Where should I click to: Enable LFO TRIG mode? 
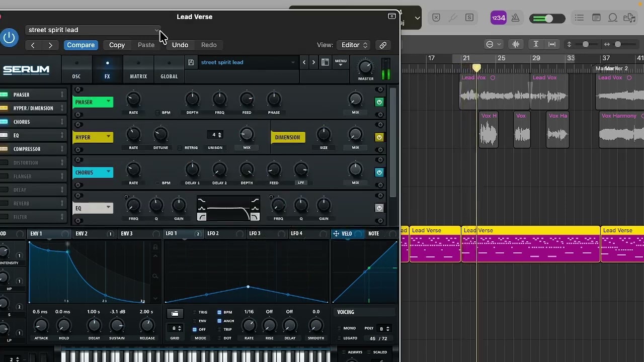coord(195,312)
